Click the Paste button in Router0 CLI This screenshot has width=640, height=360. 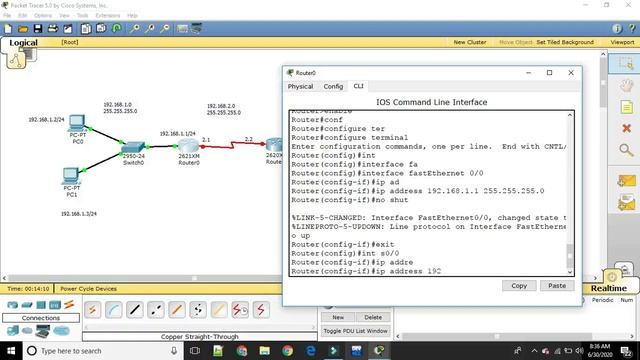(x=557, y=286)
